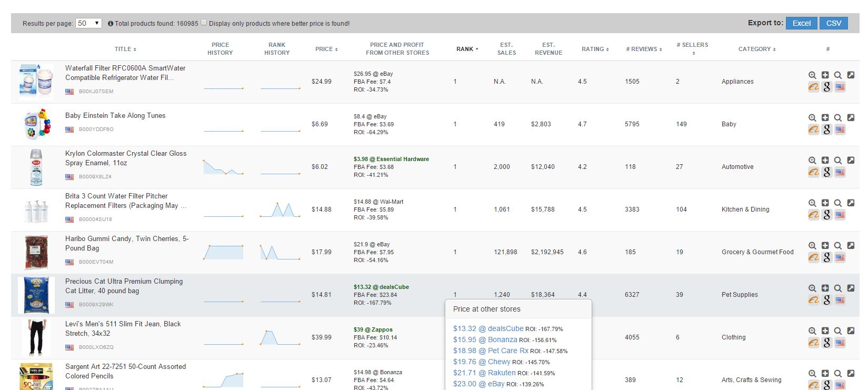Click zoom-in icon in Brita Filter row
This screenshot has height=390, width=868.
(812, 203)
